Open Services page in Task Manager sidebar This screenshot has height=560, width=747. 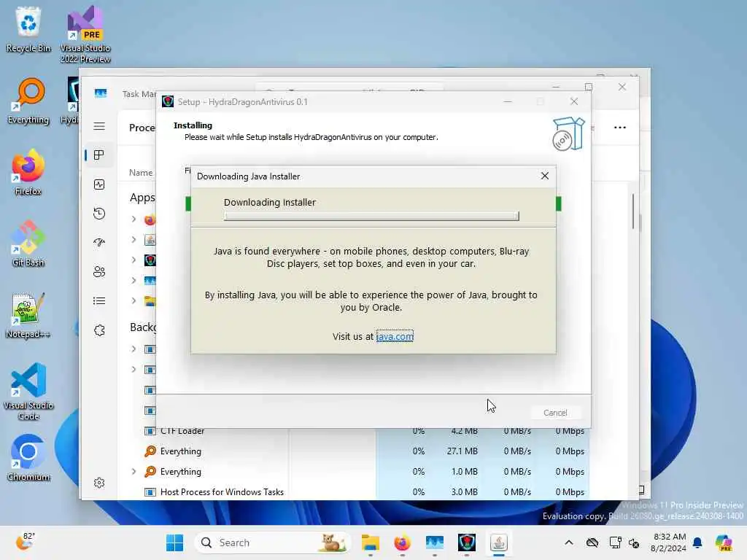click(x=99, y=330)
